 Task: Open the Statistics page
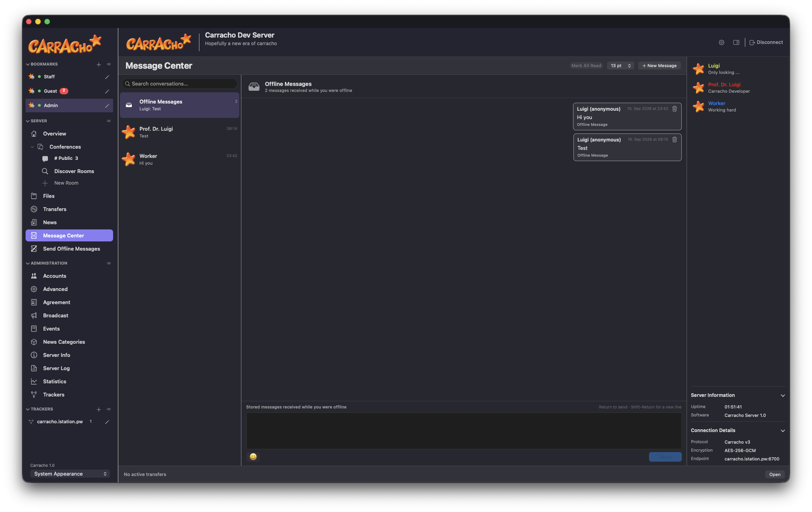click(x=69, y=382)
